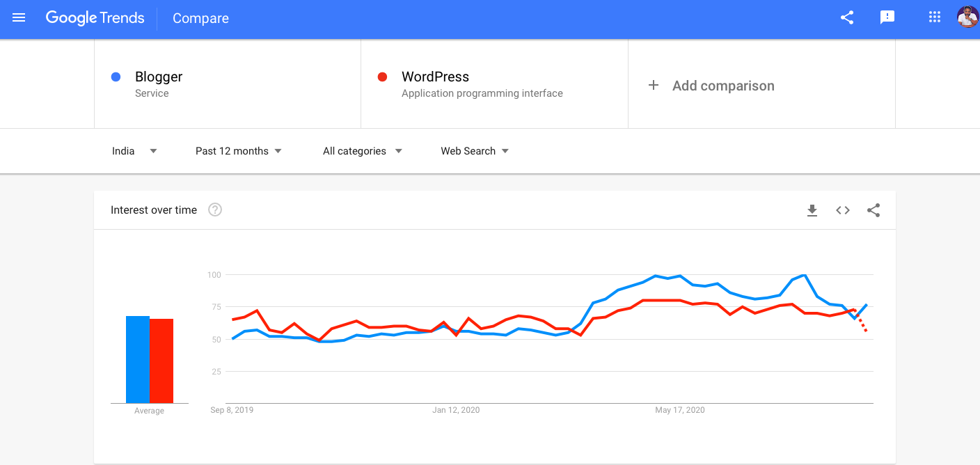Open the All categories dropdown
Viewport: 980px width, 465px height.
tap(361, 150)
